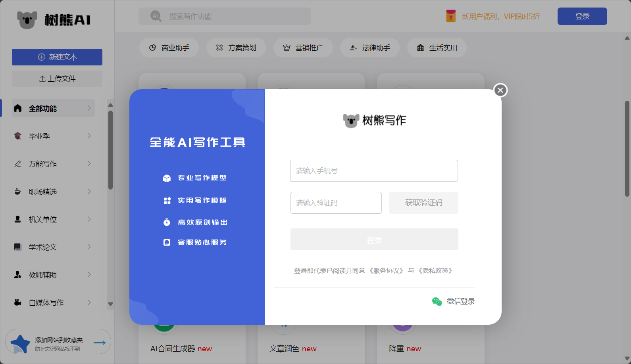Screen dimensions: 631x364
Task: Click the sidebar scrollbar down arrow
Action: pos(110,305)
